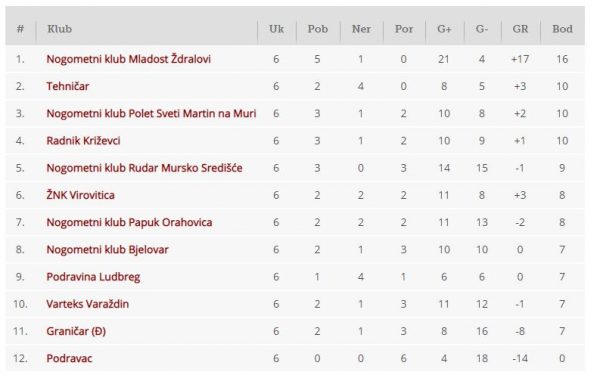Open the Tehničar club link
Viewport: 600px width, 381px height.
point(68,86)
